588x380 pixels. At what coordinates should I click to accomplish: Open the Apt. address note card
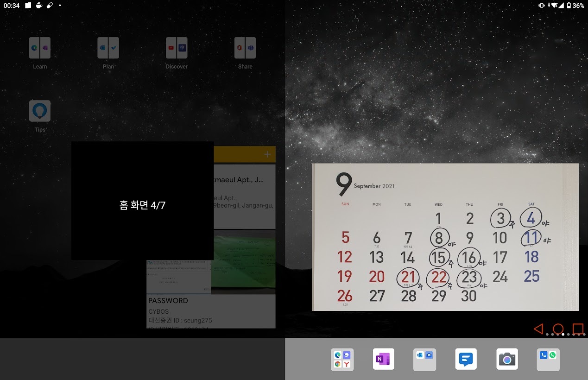tap(244, 196)
